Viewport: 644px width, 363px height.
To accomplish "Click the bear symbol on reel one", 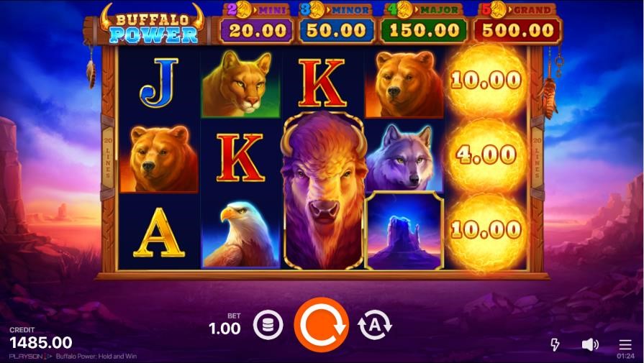I will (x=159, y=158).
